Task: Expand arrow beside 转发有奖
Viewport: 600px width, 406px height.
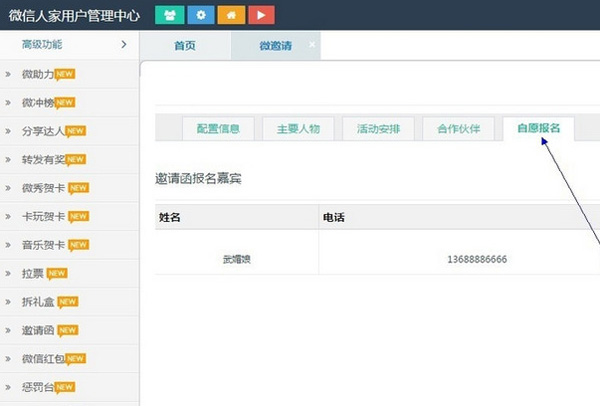Action: pyautogui.click(x=8, y=160)
